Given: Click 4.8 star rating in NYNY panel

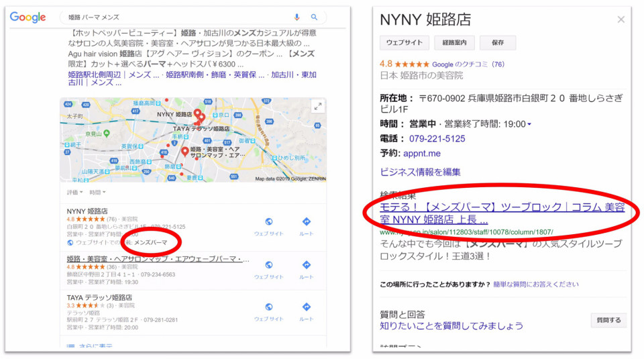Looking at the screenshot, I should click(404, 64).
